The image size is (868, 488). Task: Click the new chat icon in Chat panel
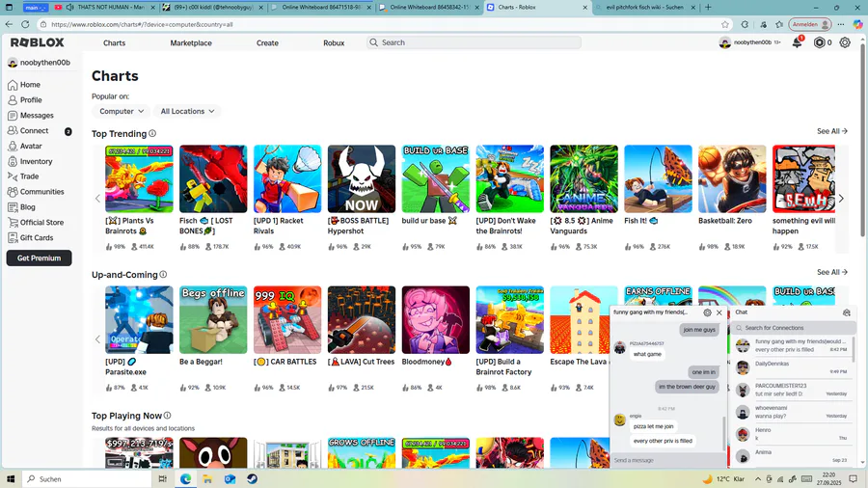click(847, 312)
